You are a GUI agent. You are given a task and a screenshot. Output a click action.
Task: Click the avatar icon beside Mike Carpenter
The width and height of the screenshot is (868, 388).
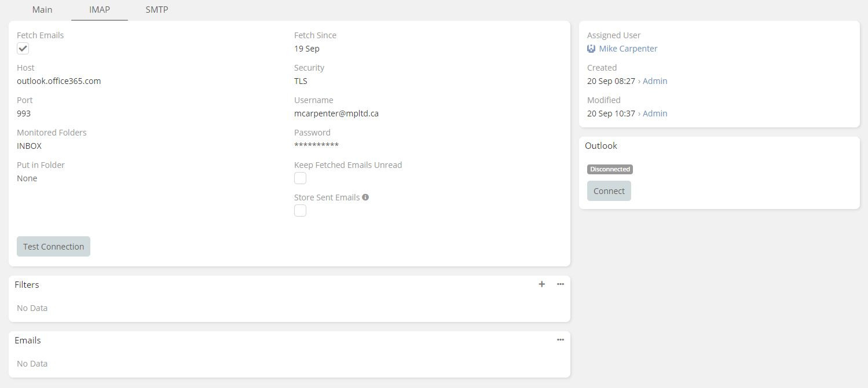[x=591, y=49]
